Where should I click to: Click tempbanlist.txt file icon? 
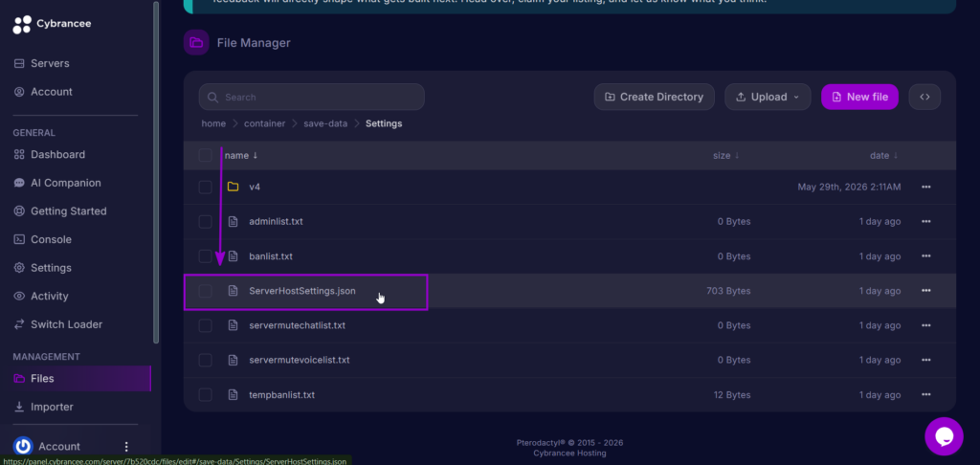[234, 395]
